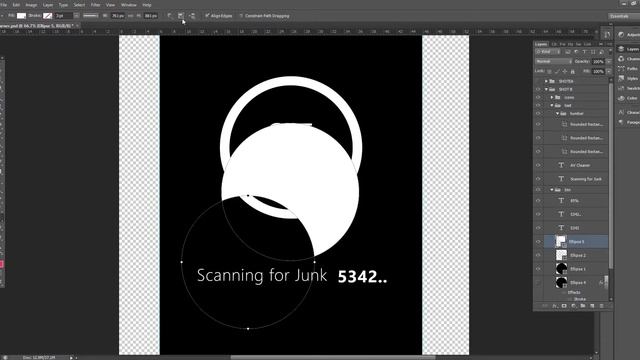Screen dimensions: 640x360
Task: Open the Image menu
Action: click(x=31, y=5)
